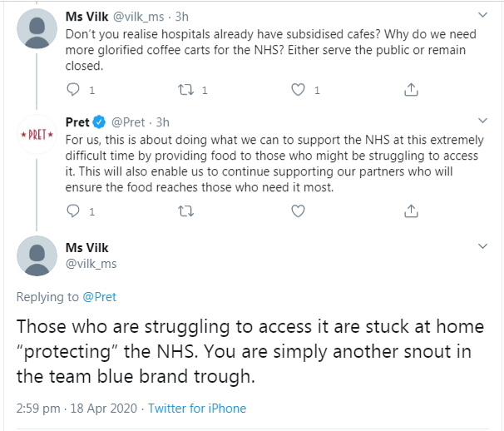Viewport: 504px width, 431px height.
Task: Open the @vilk_ms handle under main tweet author
Action: pos(91,264)
